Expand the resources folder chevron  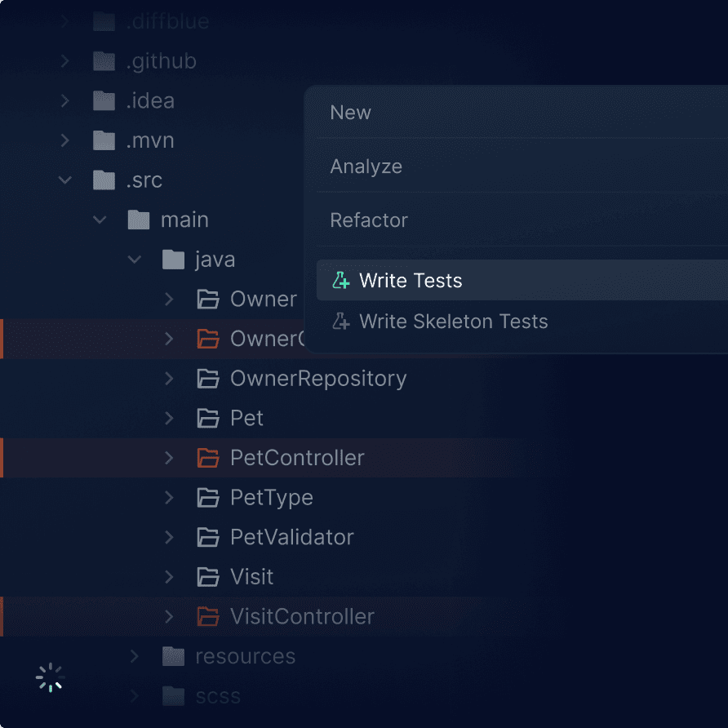pos(135,656)
